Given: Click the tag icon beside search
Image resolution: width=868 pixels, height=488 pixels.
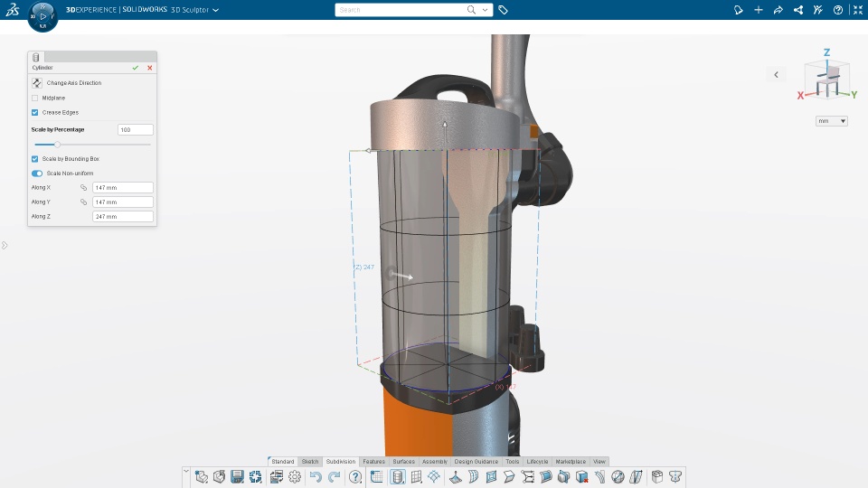Looking at the screenshot, I should point(503,10).
